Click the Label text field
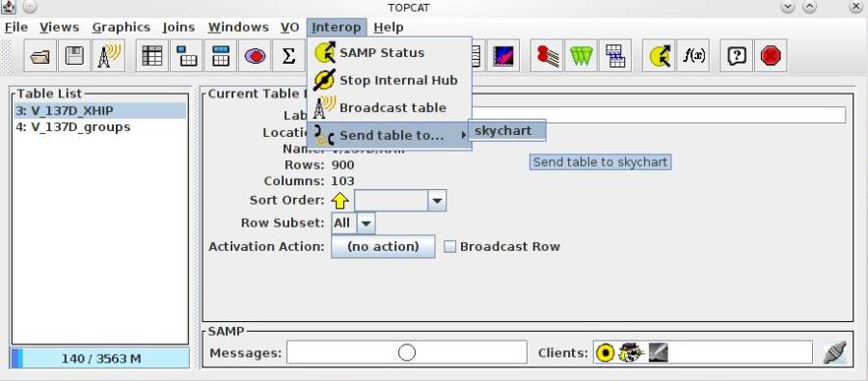Screen dimensions: 868x381 (659, 115)
